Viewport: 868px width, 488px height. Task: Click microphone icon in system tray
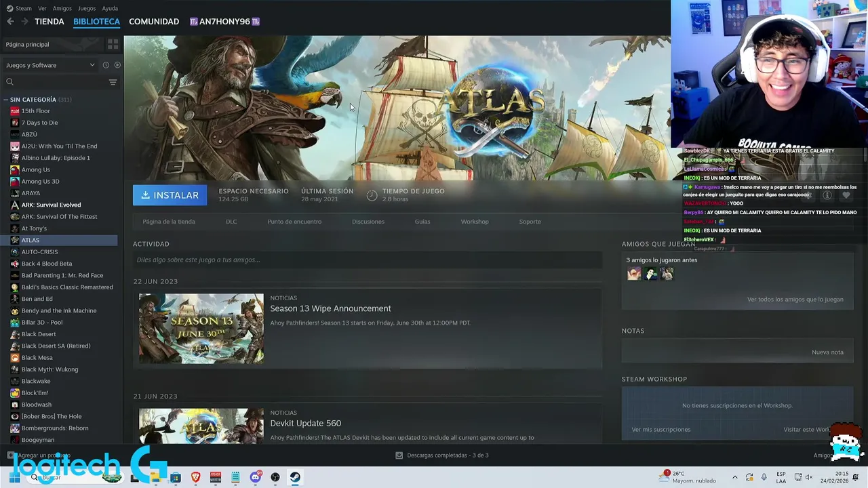(x=764, y=477)
